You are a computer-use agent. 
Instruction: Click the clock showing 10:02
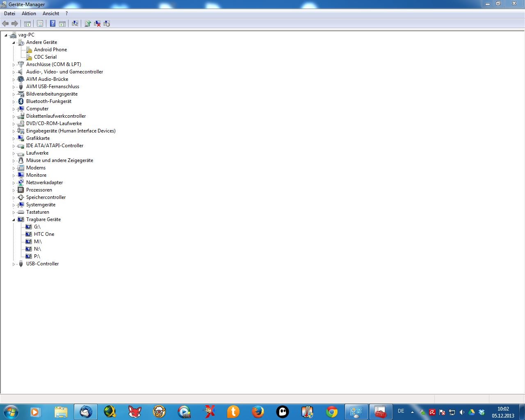coord(503,409)
